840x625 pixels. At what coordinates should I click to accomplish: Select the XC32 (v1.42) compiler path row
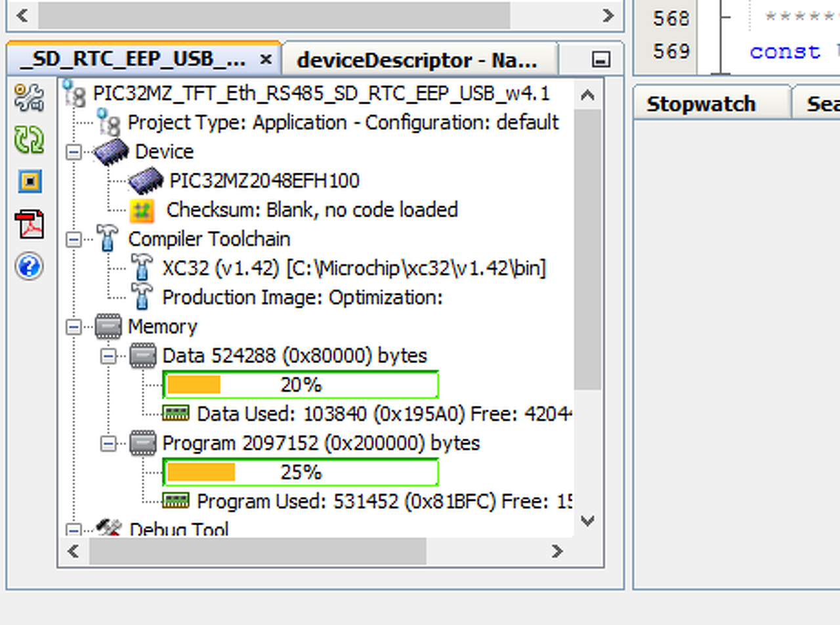pyautogui.click(x=354, y=268)
